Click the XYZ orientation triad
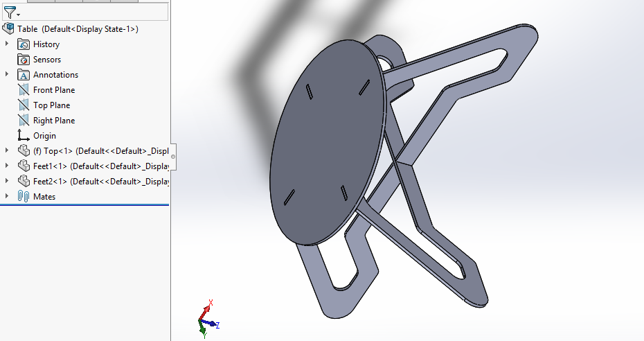Screen dimensions: 644x341 [208, 320]
